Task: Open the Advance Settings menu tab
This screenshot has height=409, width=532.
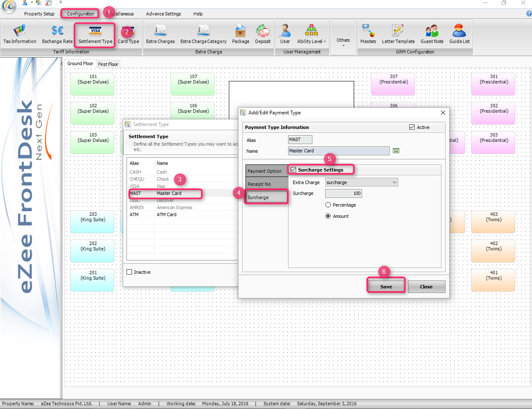Action: pos(163,14)
